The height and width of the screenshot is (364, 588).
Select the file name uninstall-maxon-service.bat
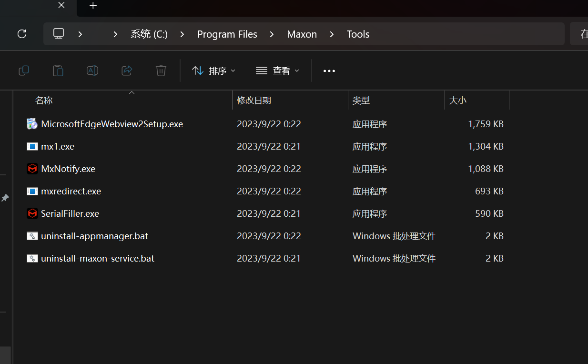point(98,258)
